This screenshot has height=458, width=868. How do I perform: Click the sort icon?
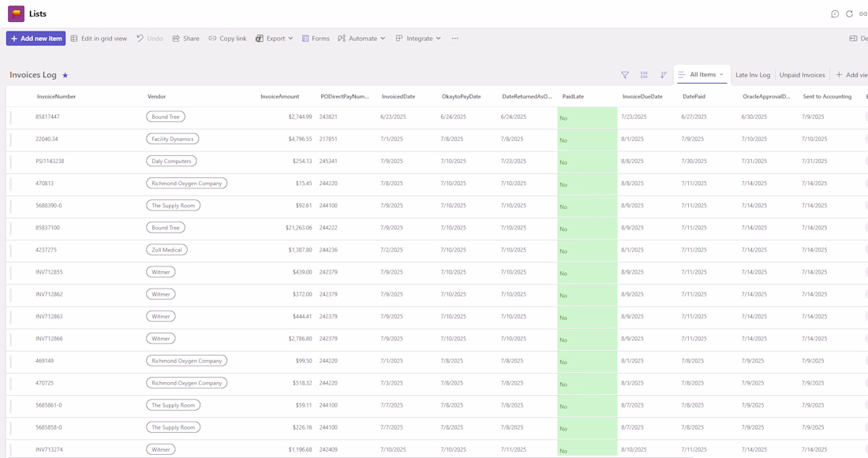coord(663,75)
